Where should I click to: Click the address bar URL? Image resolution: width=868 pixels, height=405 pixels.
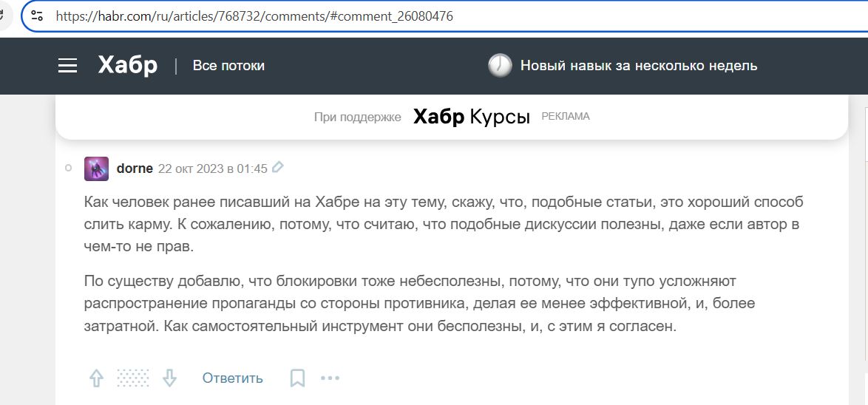point(254,16)
